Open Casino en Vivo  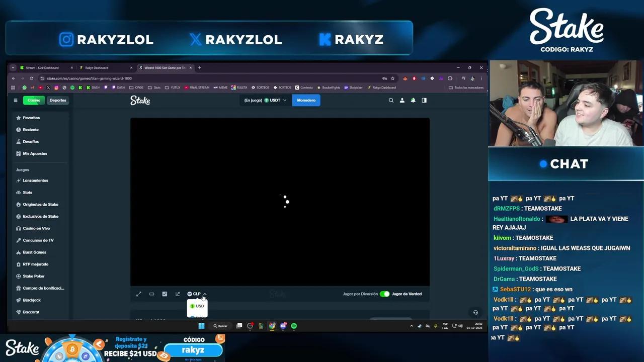[40, 228]
